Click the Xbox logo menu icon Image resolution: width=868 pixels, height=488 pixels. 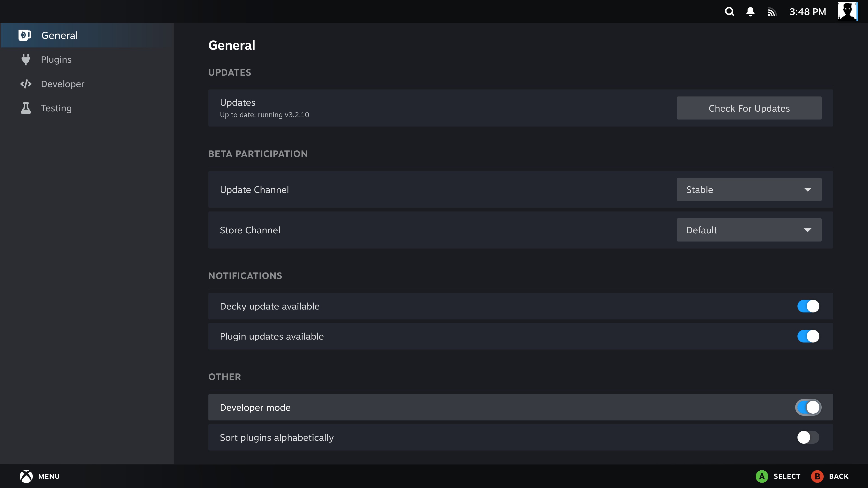tap(26, 476)
